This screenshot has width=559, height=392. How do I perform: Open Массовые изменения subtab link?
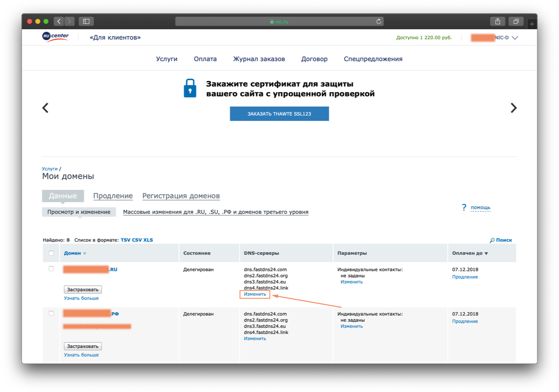(216, 212)
